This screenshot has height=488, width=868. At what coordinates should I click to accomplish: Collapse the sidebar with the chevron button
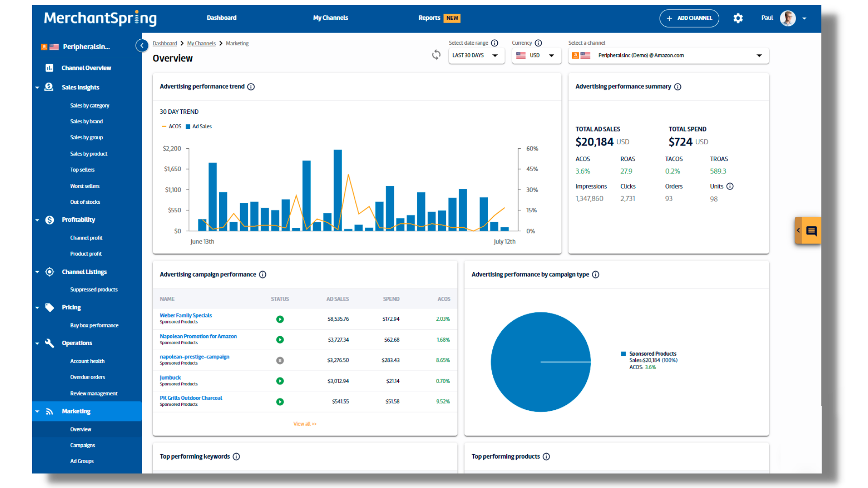click(x=142, y=45)
